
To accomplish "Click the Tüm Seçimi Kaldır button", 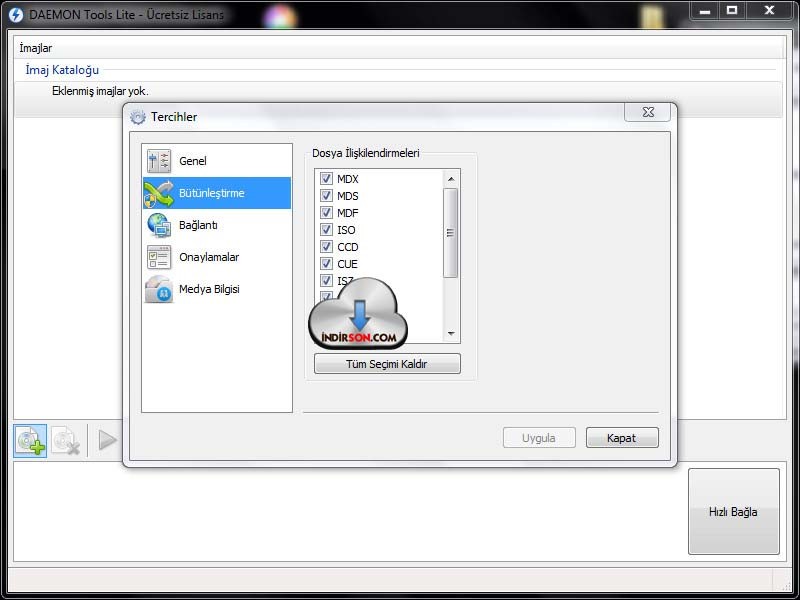I will (x=387, y=364).
